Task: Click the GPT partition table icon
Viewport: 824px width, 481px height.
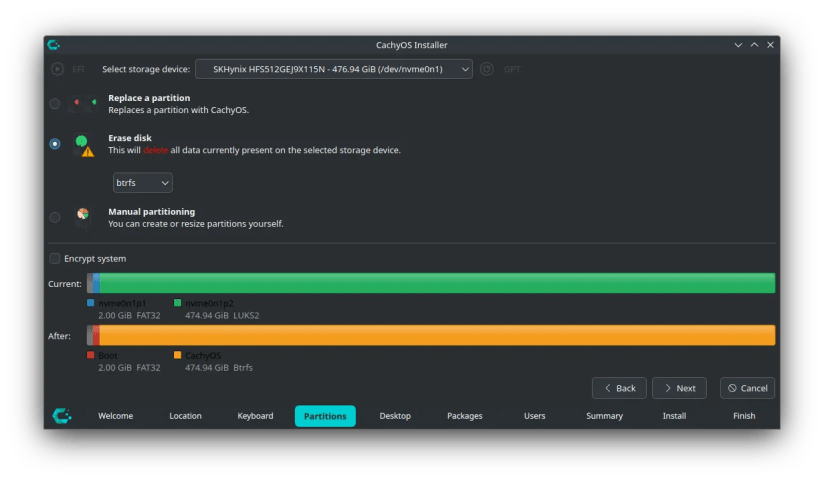Action: 487,69
